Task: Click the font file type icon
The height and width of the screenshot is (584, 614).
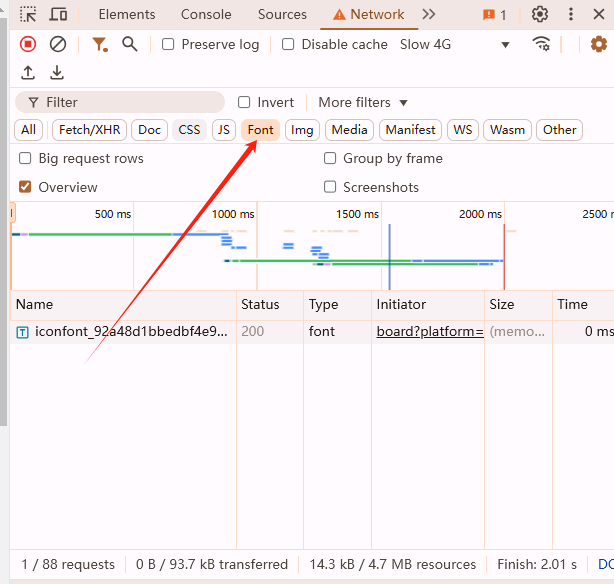Action: coord(22,333)
